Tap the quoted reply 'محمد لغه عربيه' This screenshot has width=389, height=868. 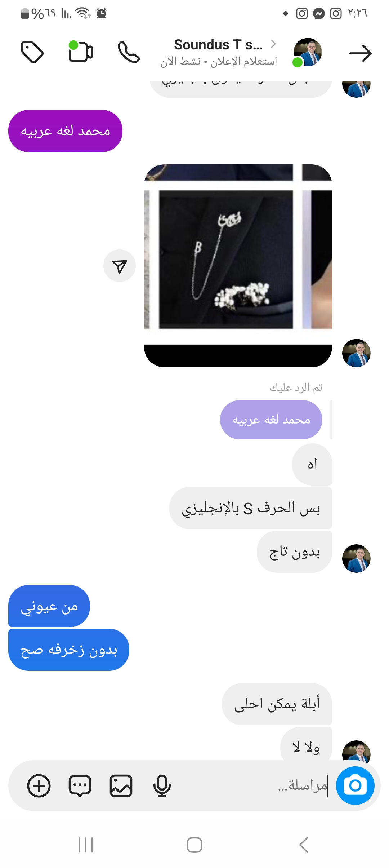[x=271, y=420]
